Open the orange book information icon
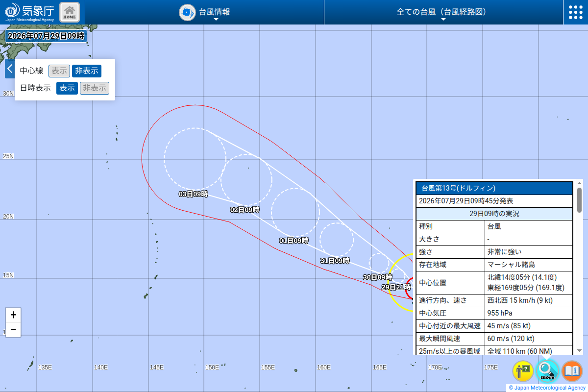Screen dimensions: 588x392 point(572,371)
